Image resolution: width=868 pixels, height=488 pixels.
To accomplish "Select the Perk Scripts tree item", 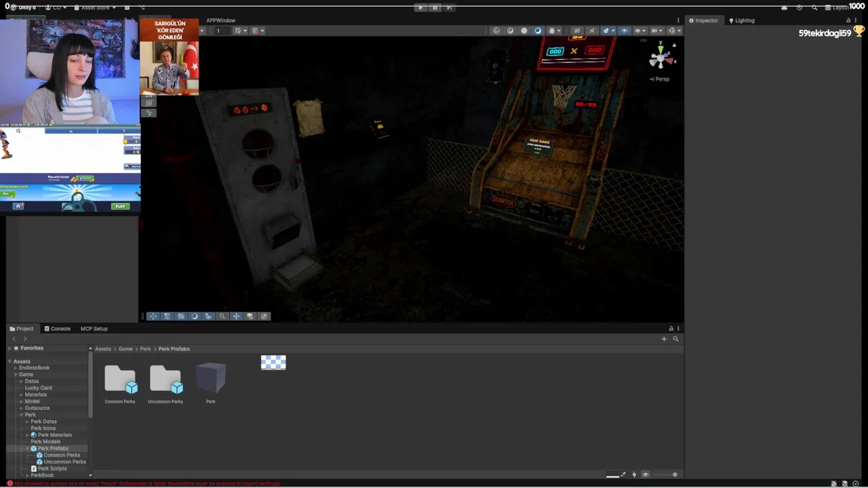I will [x=49, y=469].
